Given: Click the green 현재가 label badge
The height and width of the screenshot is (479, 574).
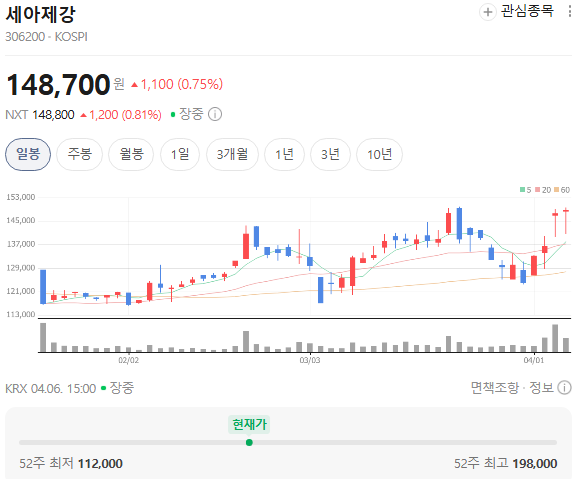Looking at the screenshot, I should (249, 424).
